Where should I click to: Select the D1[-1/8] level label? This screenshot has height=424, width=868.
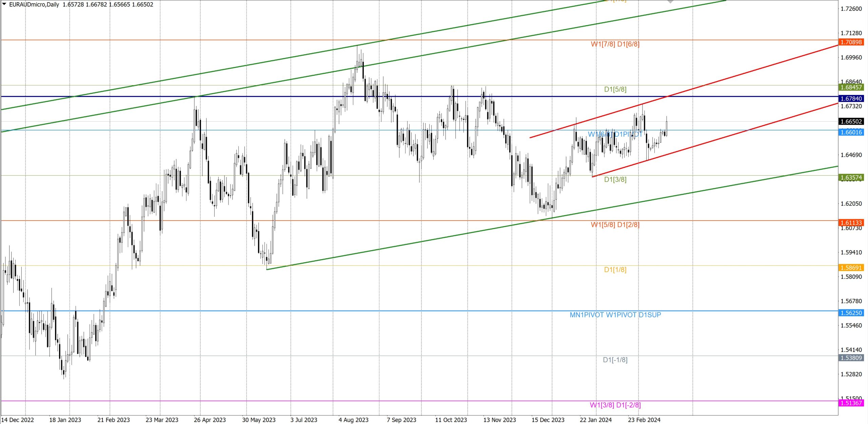[x=615, y=360]
